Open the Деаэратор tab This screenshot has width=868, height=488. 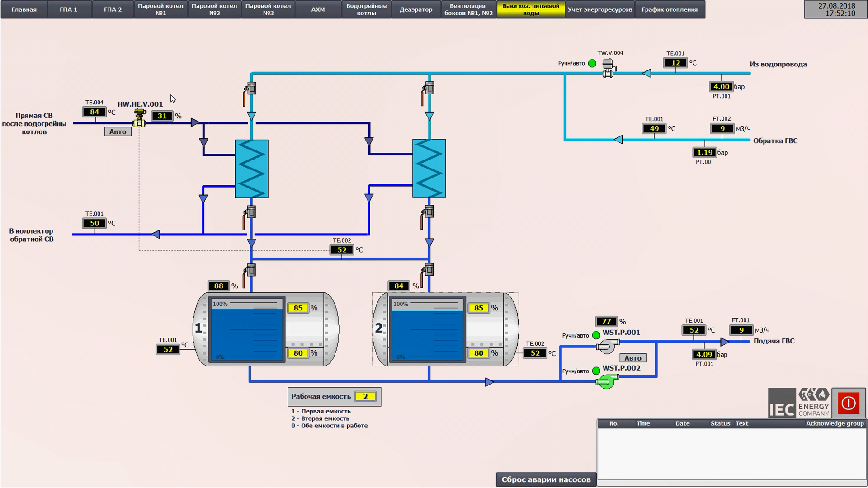(415, 9)
